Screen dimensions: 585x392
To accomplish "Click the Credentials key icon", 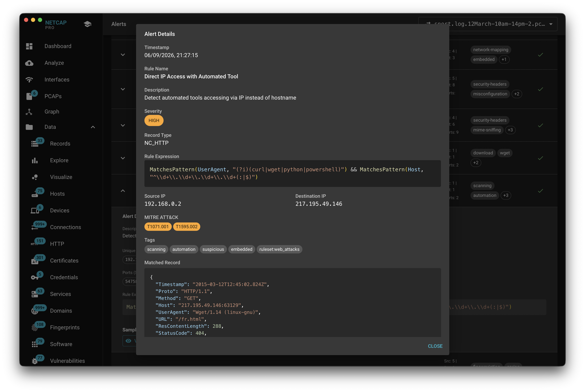I will tap(35, 277).
